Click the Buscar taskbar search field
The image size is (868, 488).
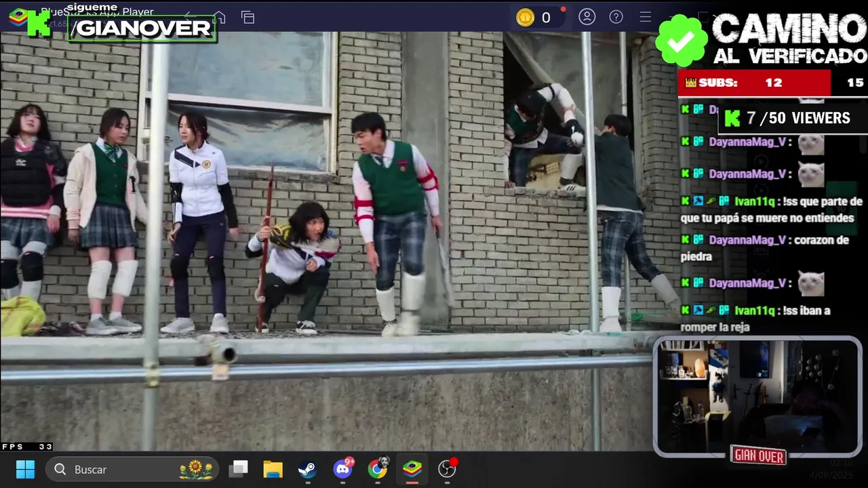[132, 469]
